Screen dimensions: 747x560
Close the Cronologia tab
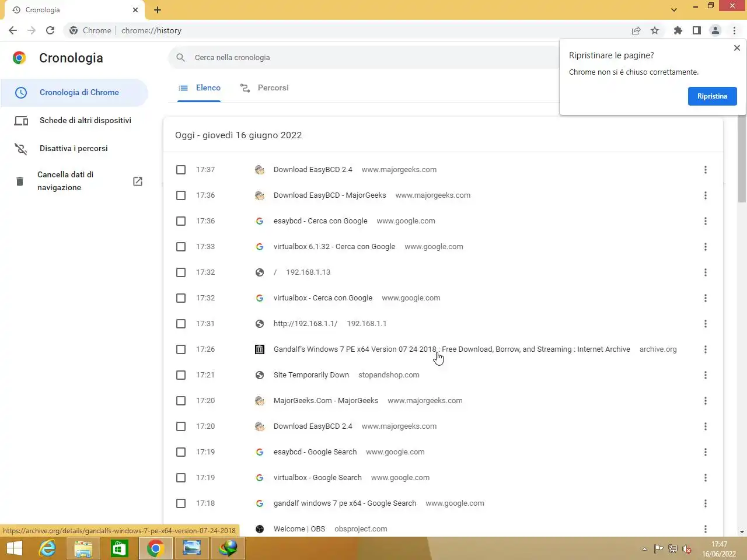click(135, 10)
